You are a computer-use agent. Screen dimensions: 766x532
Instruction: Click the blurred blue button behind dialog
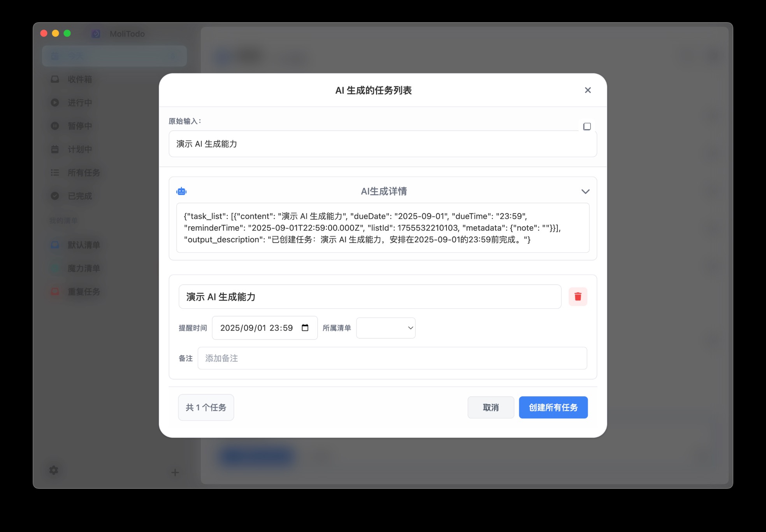click(x=257, y=456)
